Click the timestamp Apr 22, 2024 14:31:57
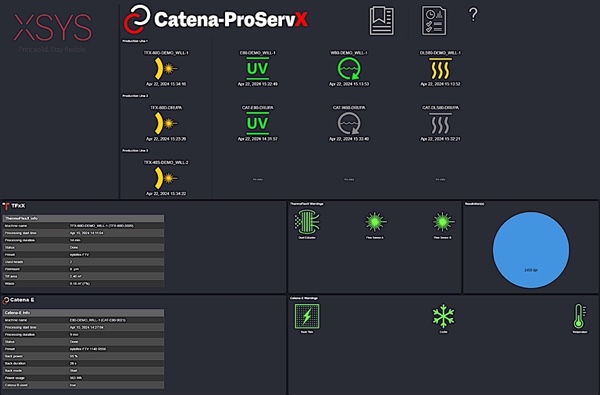 [x=258, y=139]
